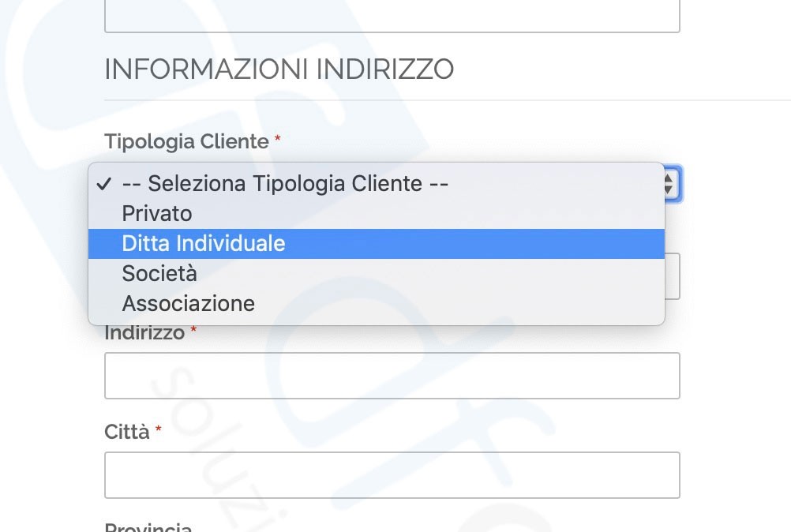Click the Tipologia Cliente select arrows
The image size is (791, 532).
point(670,184)
